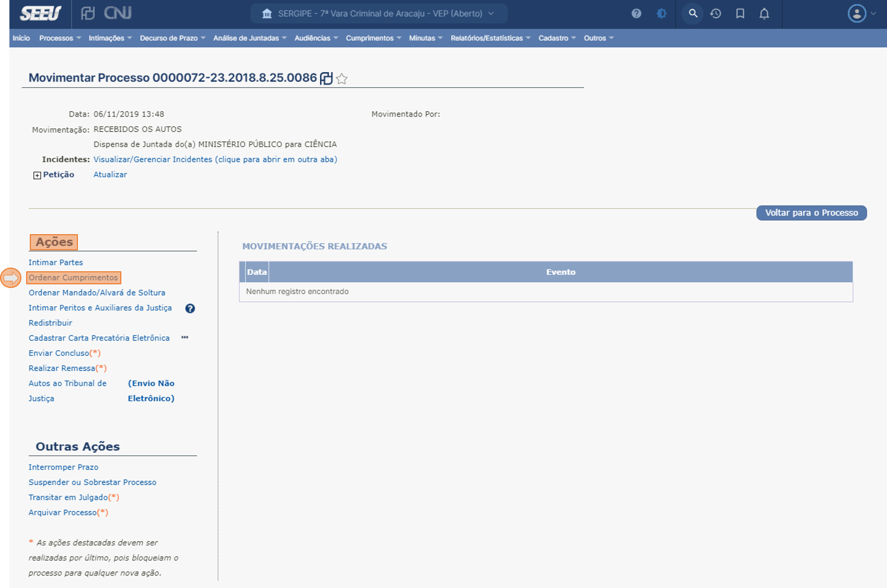
Task: Click Suspender ou Sobrestar Processo
Action: tap(93, 482)
